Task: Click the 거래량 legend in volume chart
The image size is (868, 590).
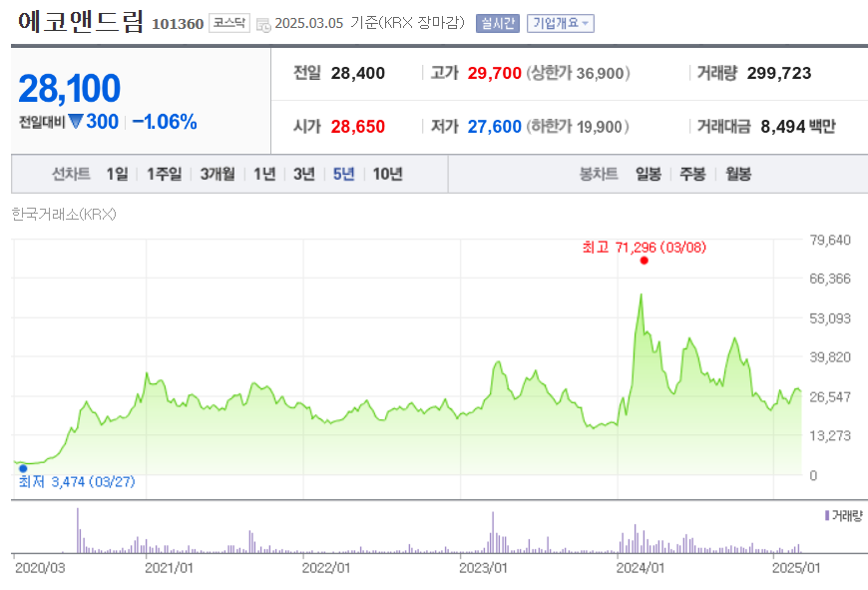Action: click(844, 516)
